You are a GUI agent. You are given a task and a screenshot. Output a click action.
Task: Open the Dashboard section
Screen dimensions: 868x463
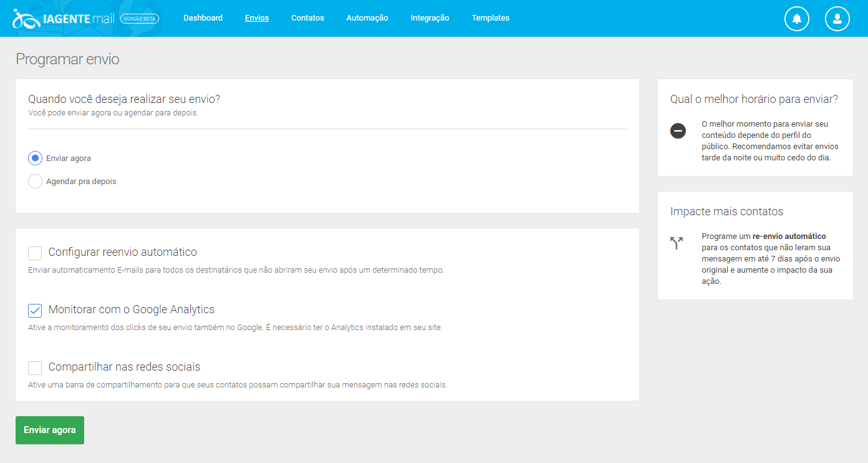[203, 18]
